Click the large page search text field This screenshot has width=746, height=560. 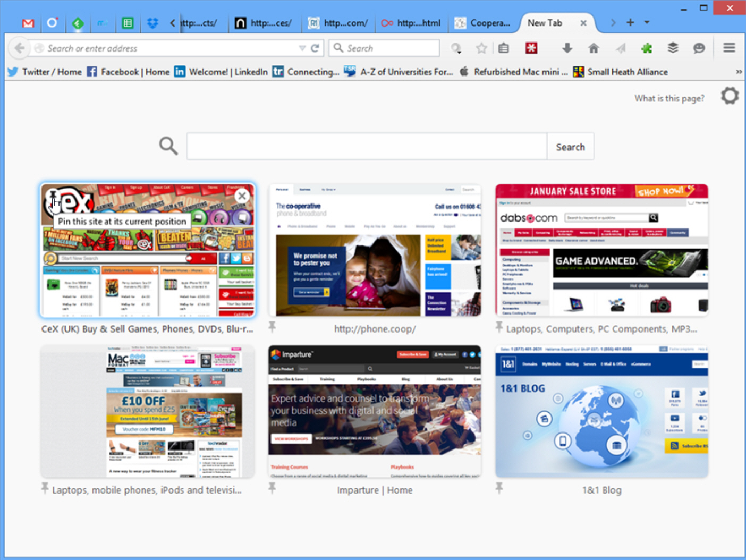pyautogui.click(x=367, y=146)
